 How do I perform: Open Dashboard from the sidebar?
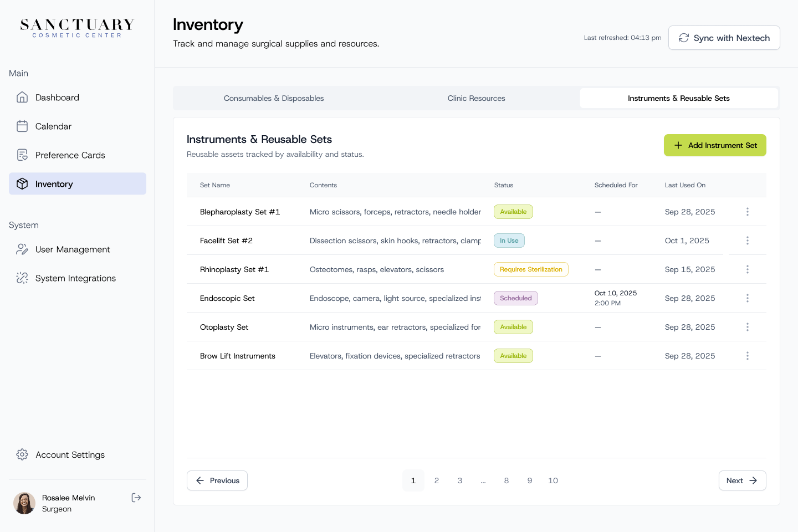78,98
